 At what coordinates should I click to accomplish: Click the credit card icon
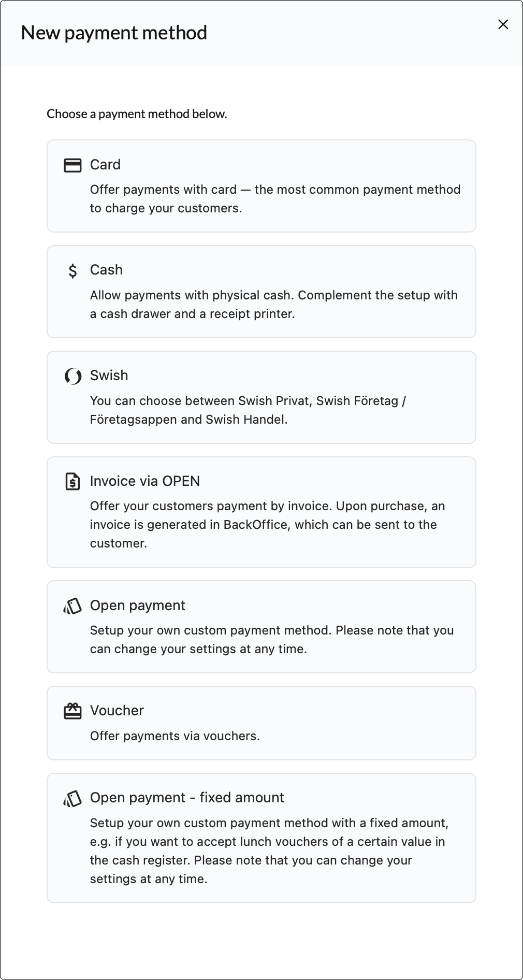click(72, 165)
